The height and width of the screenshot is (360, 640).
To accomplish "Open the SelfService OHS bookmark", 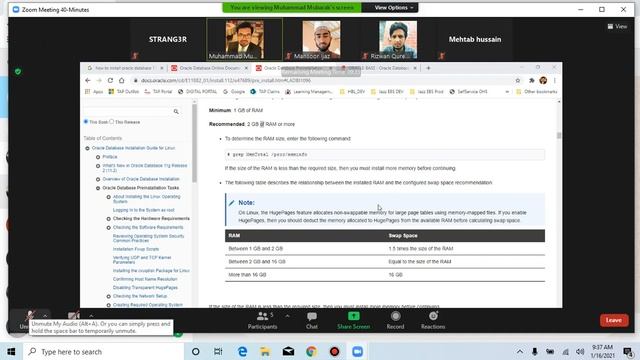I will [469, 92].
